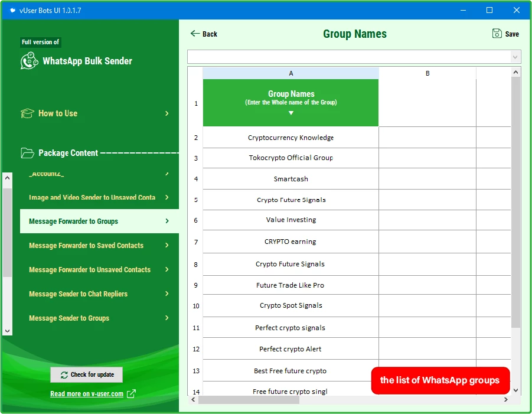Click the Tokocrypto Official Group cell
Screen dimensions: 532x414
[291, 158]
